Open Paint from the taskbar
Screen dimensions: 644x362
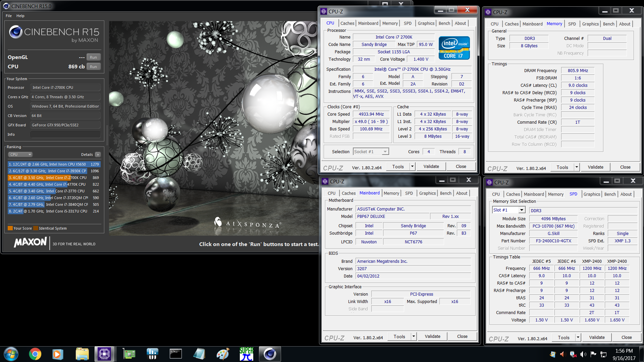[x=223, y=354]
